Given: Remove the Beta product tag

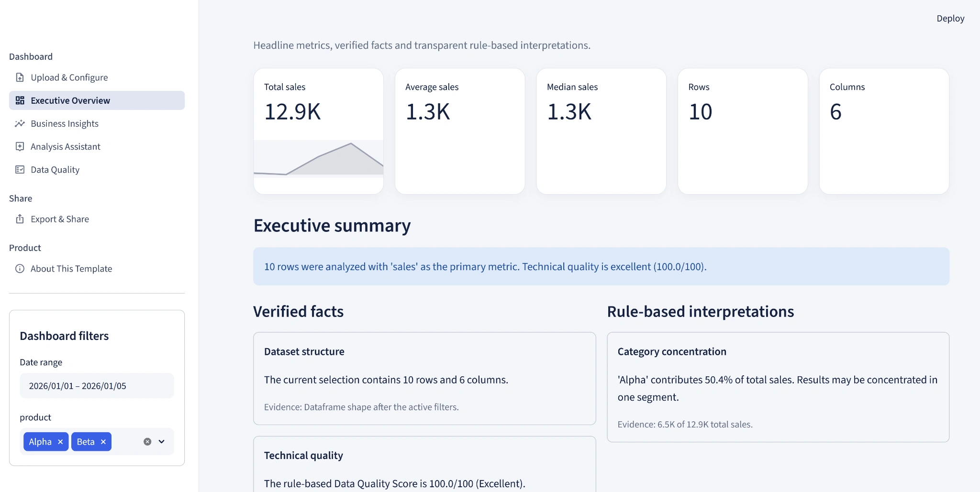Looking at the screenshot, I should click(x=103, y=442).
